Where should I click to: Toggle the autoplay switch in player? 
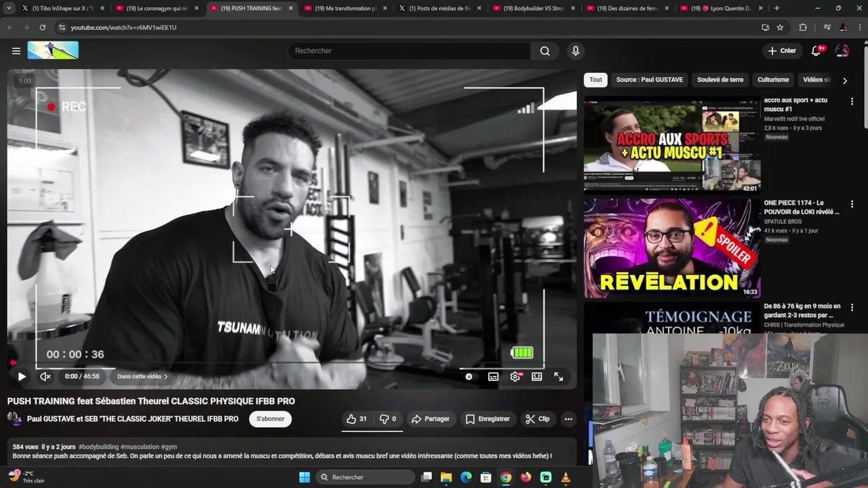pos(469,377)
